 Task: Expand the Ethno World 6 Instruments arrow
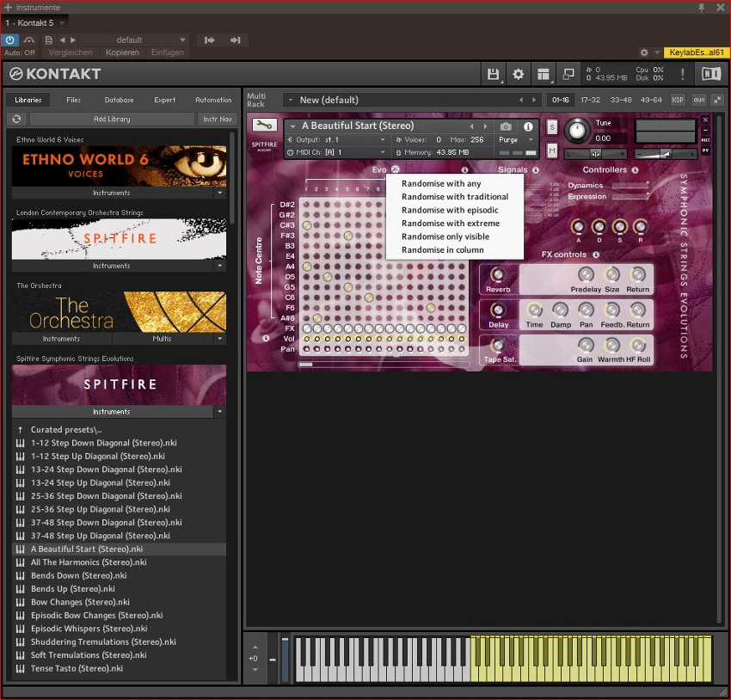tap(220, 193)
